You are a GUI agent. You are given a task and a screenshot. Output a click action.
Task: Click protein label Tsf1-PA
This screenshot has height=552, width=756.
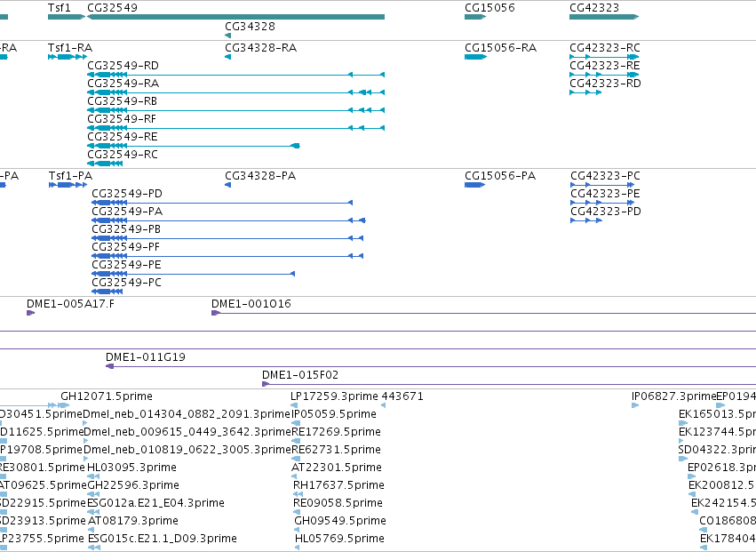70,176
